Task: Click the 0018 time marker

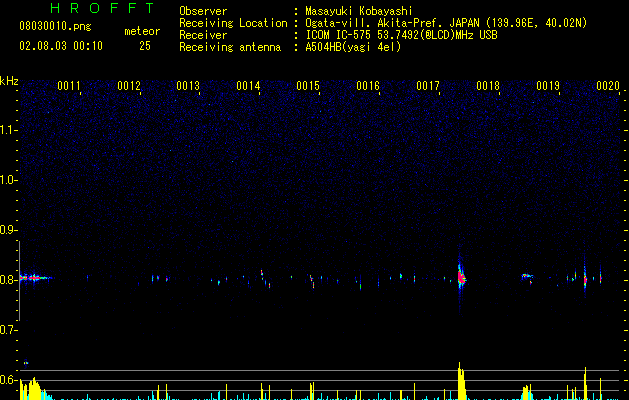Action: point(488,86)
